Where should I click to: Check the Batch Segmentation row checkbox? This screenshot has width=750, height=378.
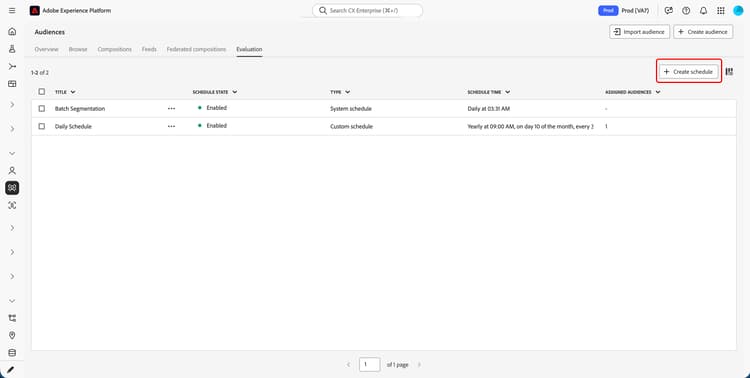42,109
